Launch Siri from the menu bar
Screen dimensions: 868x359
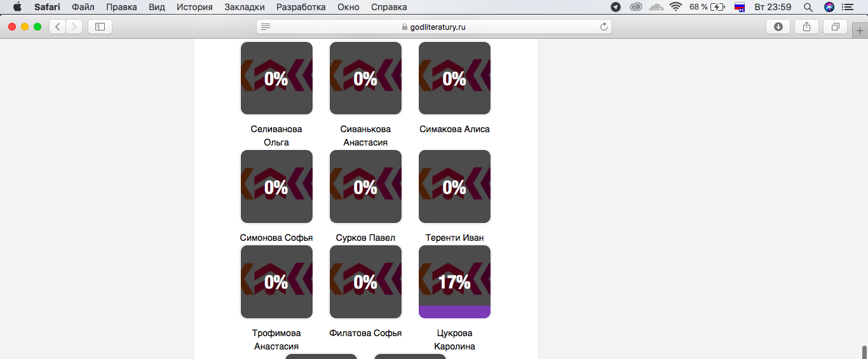(x=829, y=7)
